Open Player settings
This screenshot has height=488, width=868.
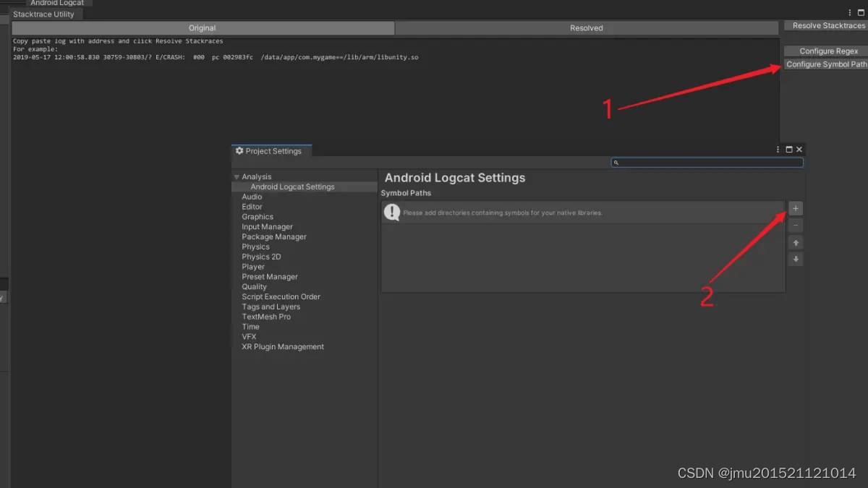[253, 266]
